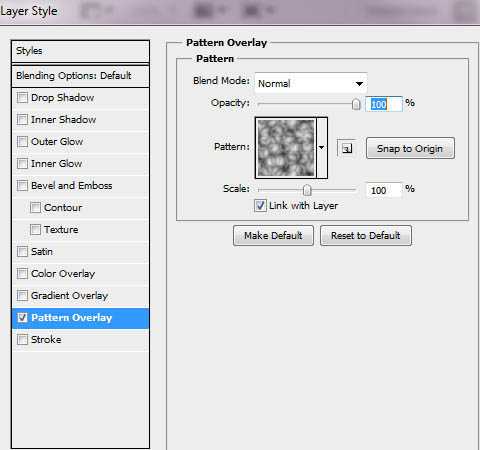Uncheck the Pattern Overlay checkbox

[22, 318]
